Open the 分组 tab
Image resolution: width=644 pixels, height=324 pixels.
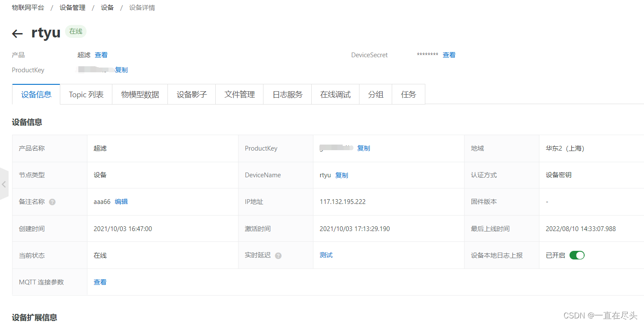pyautogui.click(x=375, y=94)
